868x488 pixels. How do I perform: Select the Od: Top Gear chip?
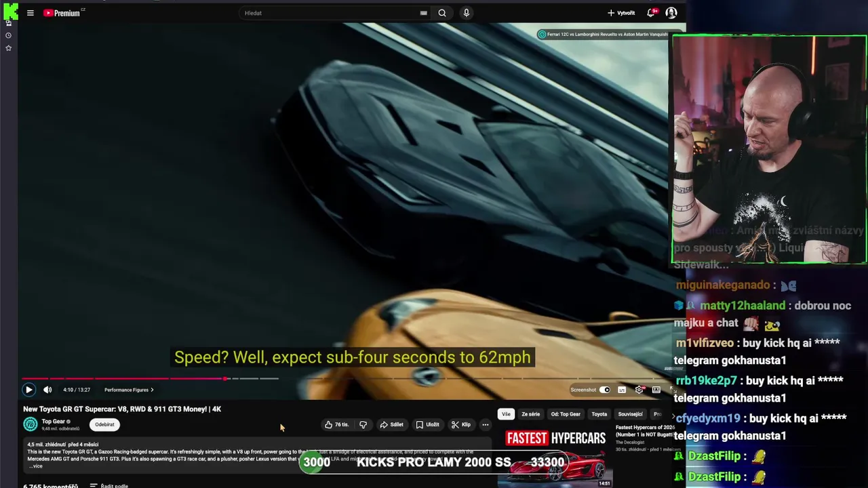coord(566,414)
